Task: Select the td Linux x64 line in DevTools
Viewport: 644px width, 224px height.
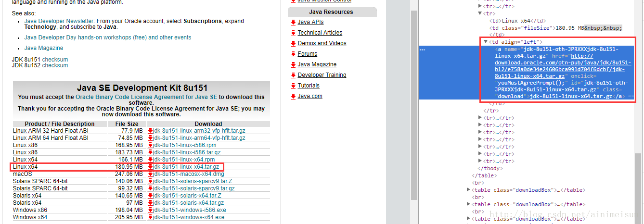Action: pos(518,21)
